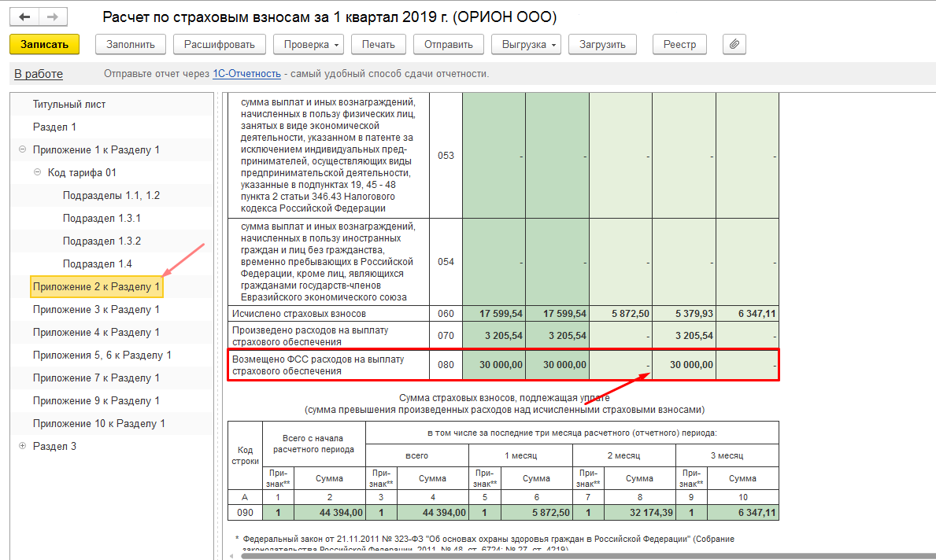Screen dimensions: 936x560
Task: Select Приложение 2 к Разделу 1
Action: 96,287
